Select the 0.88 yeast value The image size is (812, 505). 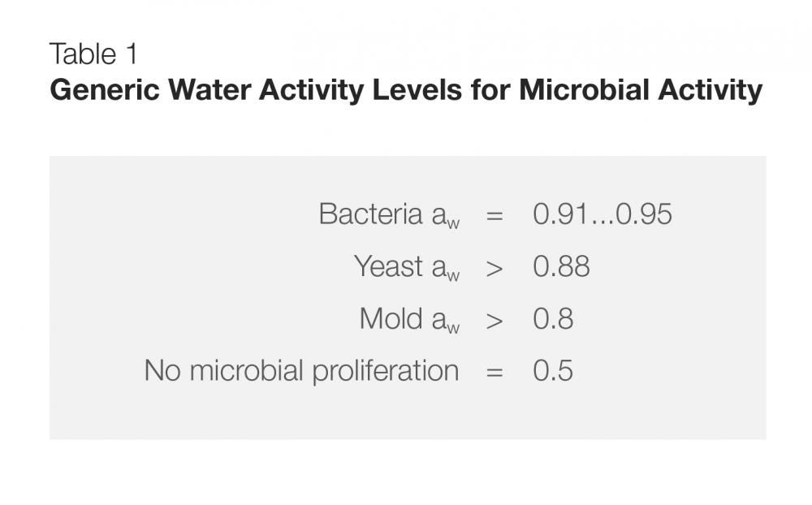point(561,266)
